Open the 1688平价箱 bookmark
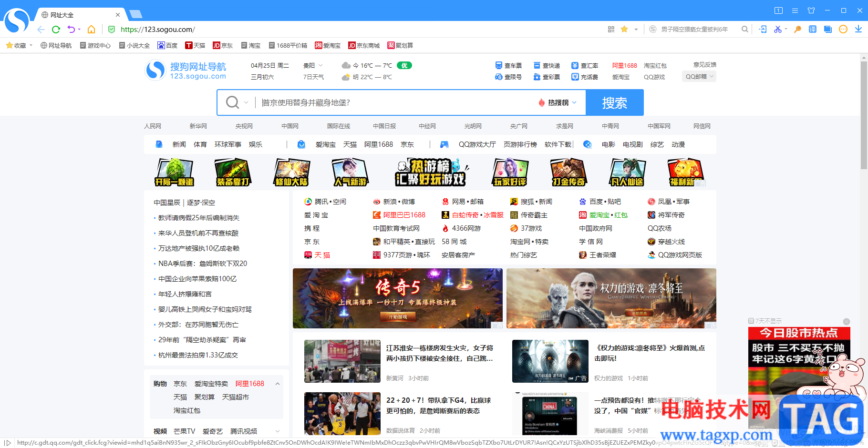The height and width of the screenshot is (448, 868). pyautogui.click(x=288, y=45)
